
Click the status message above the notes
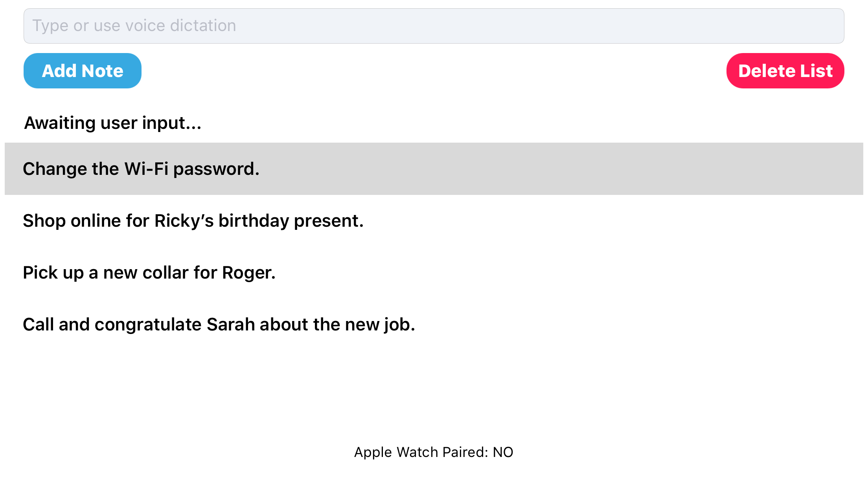[113, 123]
